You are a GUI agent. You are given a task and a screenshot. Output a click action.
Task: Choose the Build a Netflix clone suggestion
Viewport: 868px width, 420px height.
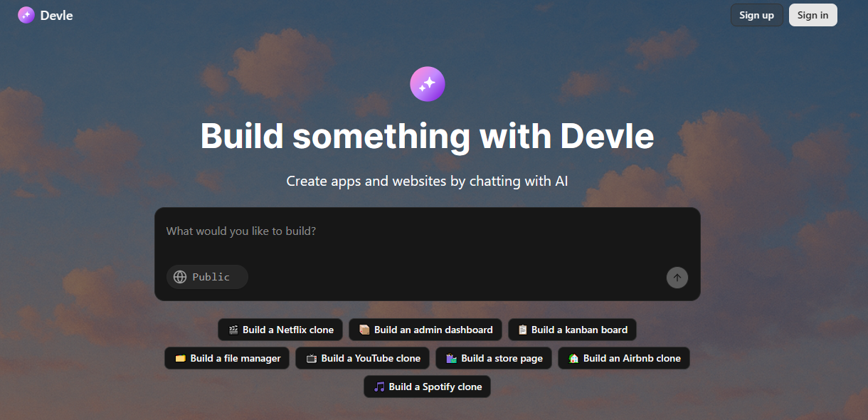click(x=281, y=330)
